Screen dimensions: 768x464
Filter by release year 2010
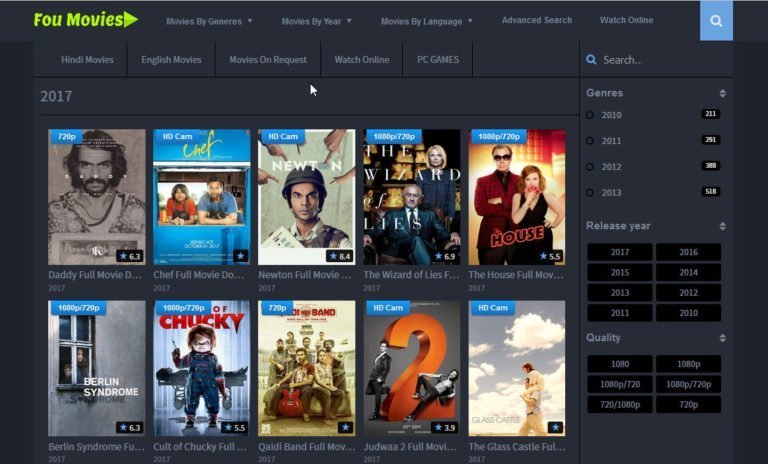coord(688,313)
